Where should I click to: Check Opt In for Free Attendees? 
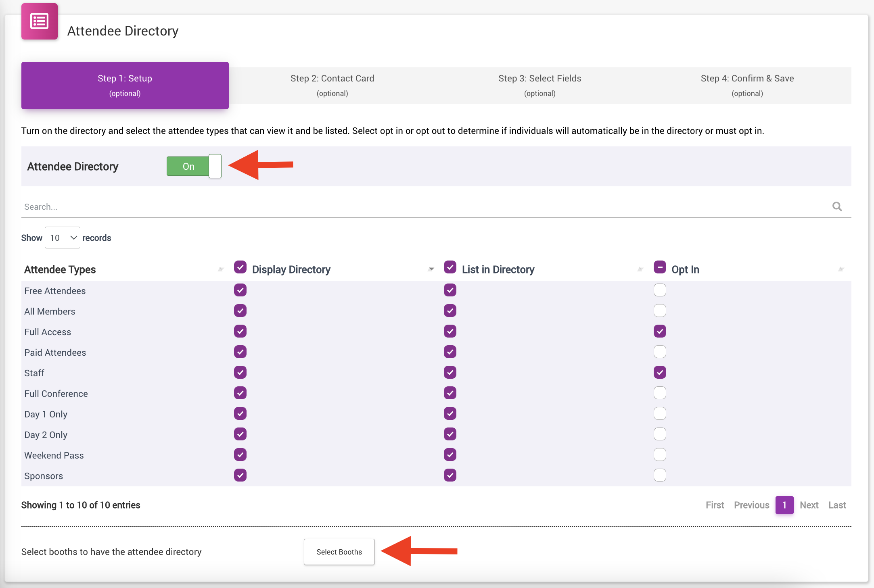coord(660,290)
